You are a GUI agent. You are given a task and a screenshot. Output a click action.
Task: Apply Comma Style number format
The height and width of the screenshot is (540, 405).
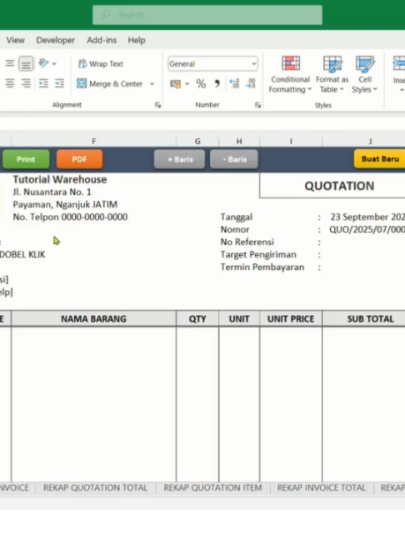[x=217, y=84]
